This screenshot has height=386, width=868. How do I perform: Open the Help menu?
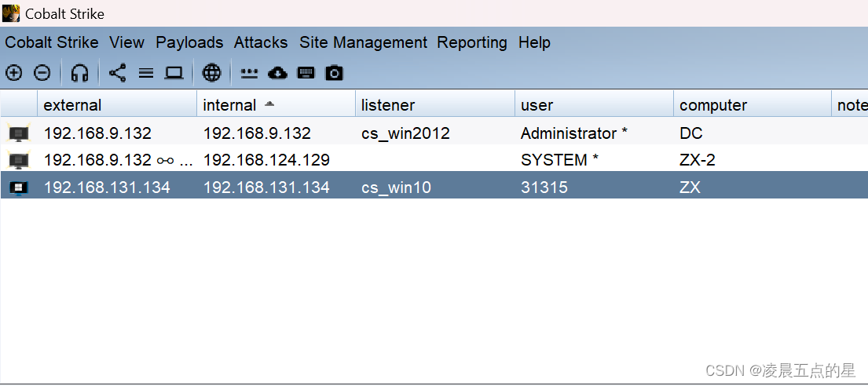coord(534,42)
